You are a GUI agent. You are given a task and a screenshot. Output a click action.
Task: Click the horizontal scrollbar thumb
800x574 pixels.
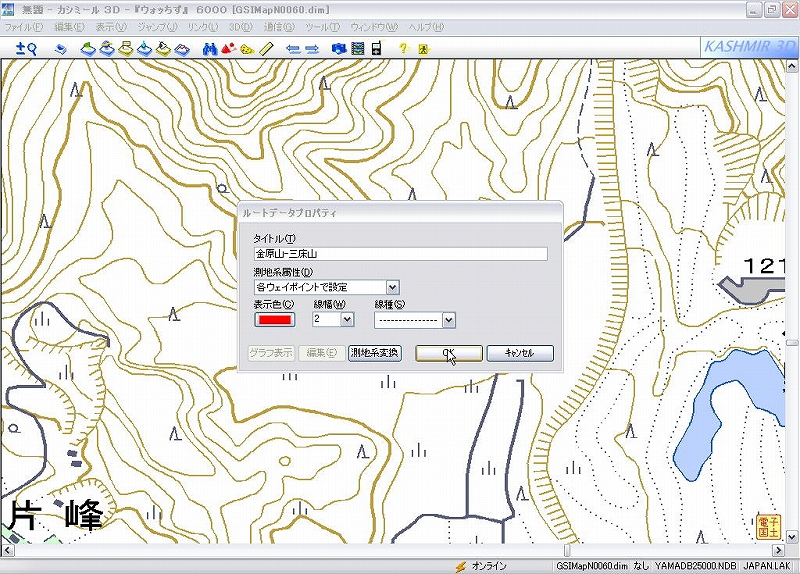coord(567,550)
